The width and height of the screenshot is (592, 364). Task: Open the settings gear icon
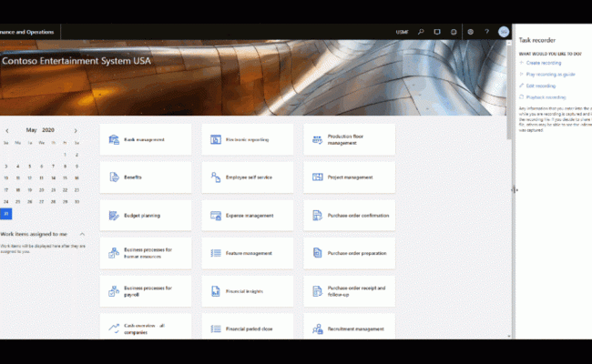tap(471, 32)
